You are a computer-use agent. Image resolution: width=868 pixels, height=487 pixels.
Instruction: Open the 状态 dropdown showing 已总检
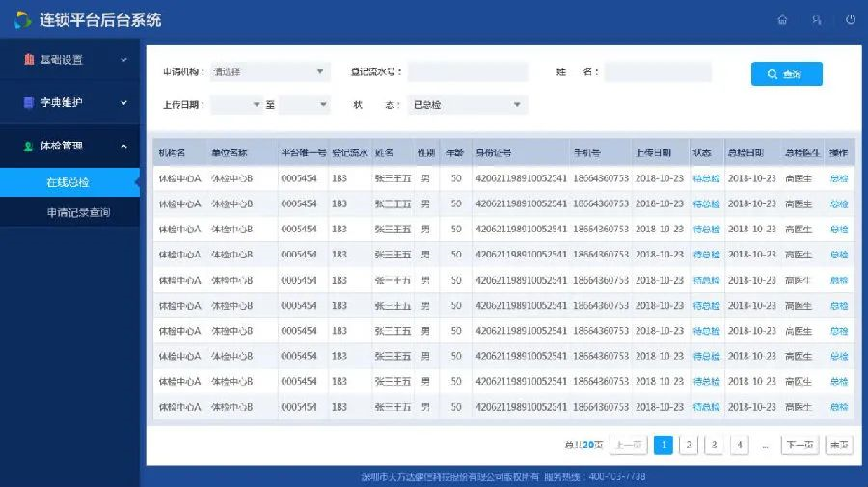468,105
